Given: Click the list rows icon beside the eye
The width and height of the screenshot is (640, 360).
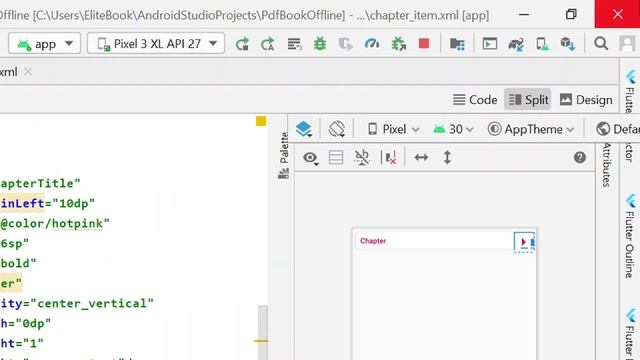Looking at the screenshot, I should pos(336,158).
